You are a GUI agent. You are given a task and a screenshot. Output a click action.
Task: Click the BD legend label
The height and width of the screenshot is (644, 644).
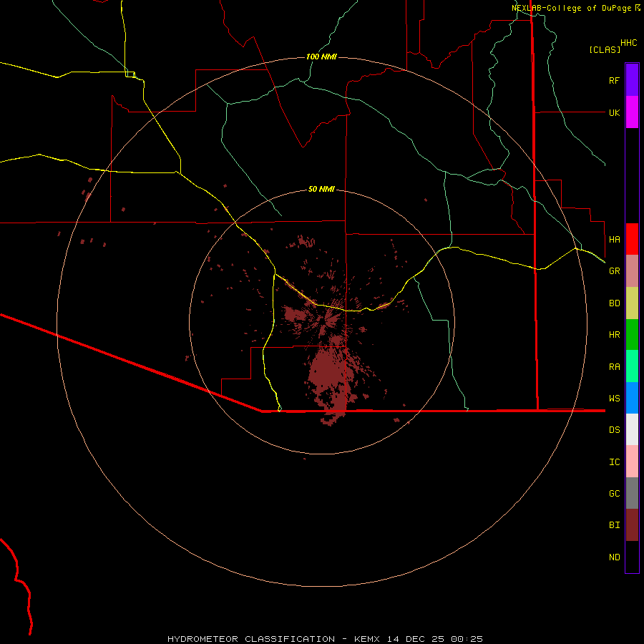pos(614,303)
